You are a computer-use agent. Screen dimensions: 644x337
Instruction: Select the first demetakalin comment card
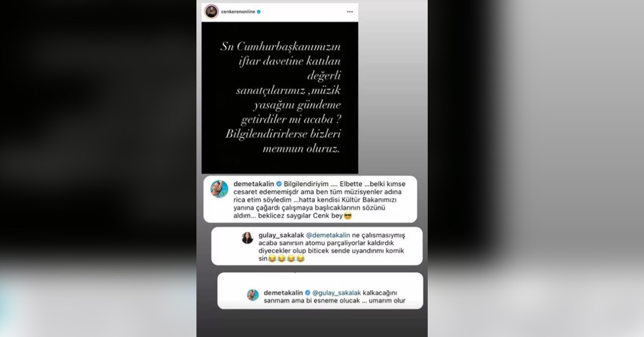(311, 199)
